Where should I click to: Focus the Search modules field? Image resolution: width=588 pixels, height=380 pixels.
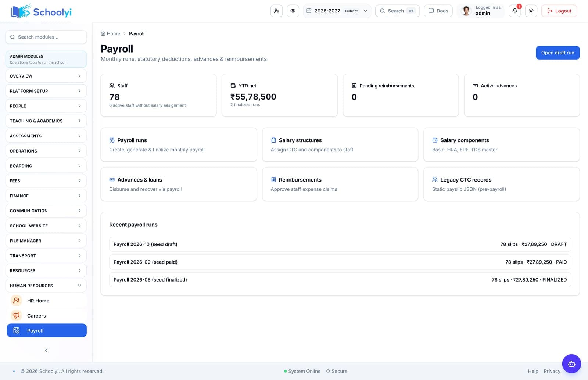coord(46,37)
